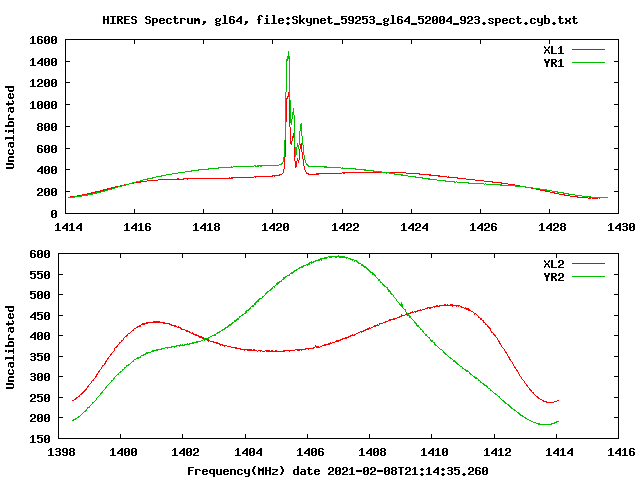This screenshot has height=480, width=640.
Task: Click the XL1 legend label
Action: tap(553, 50)
